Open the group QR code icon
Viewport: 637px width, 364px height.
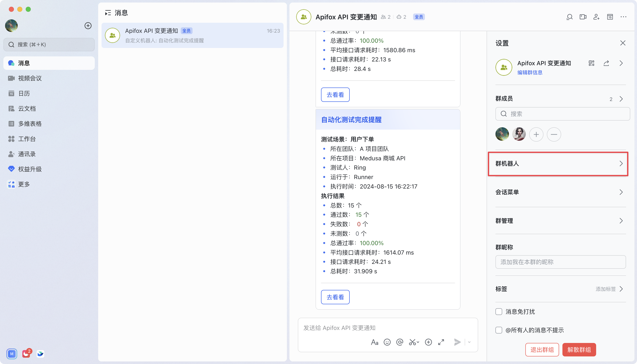tap(591, 63)
